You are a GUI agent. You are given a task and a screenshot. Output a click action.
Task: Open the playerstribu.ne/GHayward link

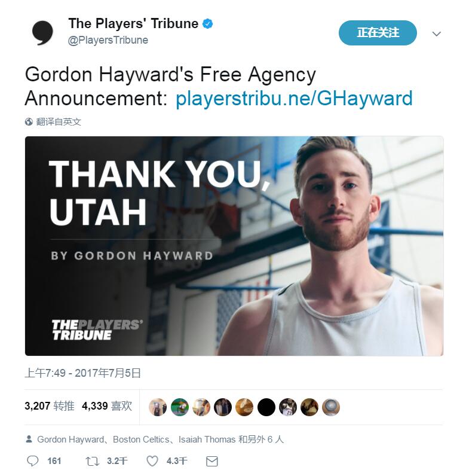[x=294, y=98]
